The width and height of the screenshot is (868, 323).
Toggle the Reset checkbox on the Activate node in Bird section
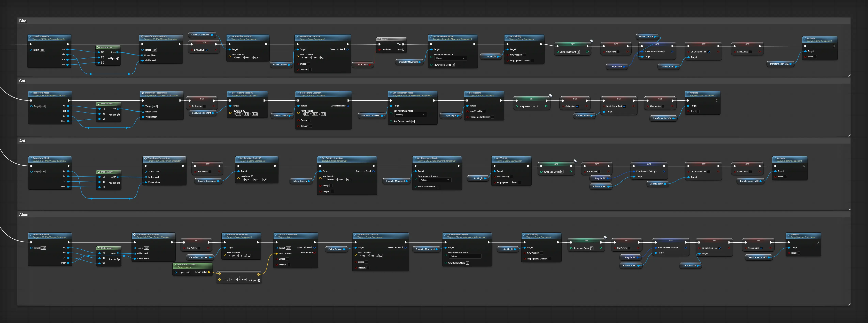point(815,57)
